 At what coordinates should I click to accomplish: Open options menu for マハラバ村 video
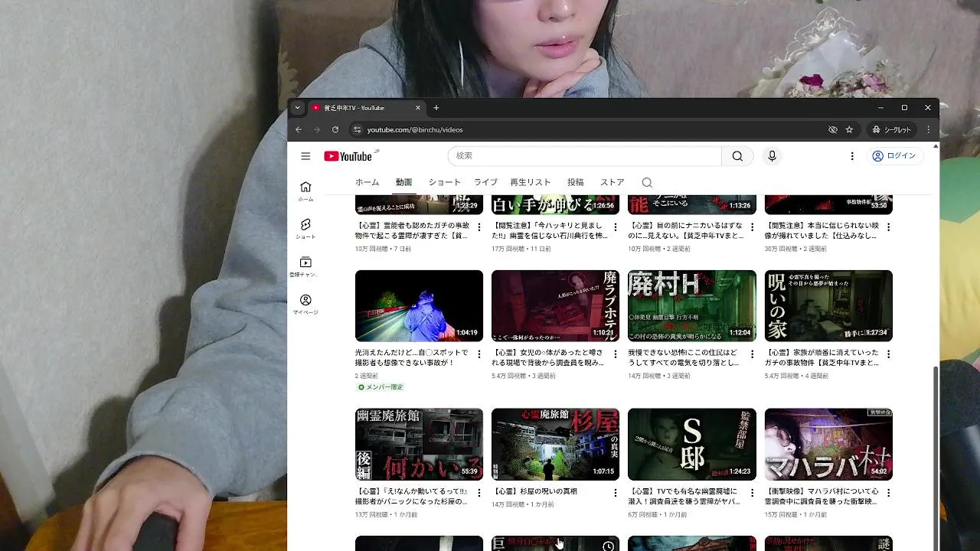[x=888, y=493]
